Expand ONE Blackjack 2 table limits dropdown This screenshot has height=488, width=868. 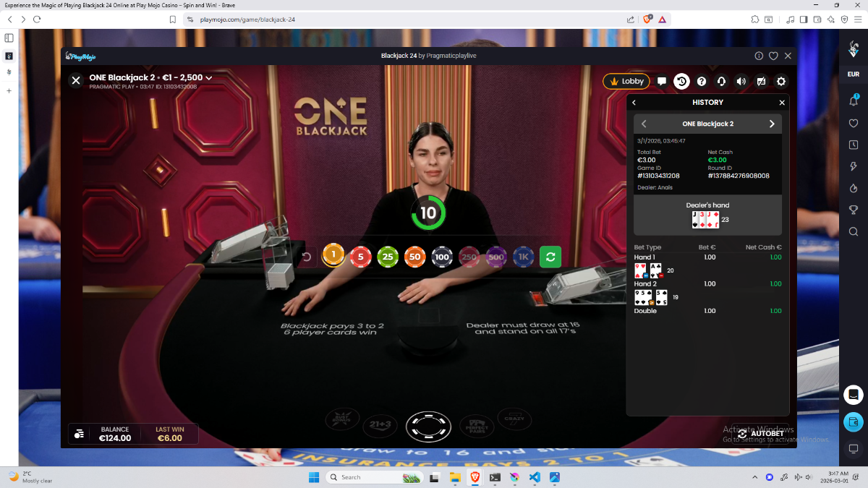[209, 78]
